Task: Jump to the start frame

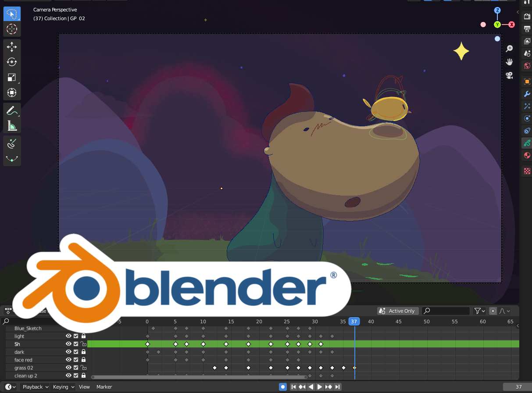Action: pos(293,387)
